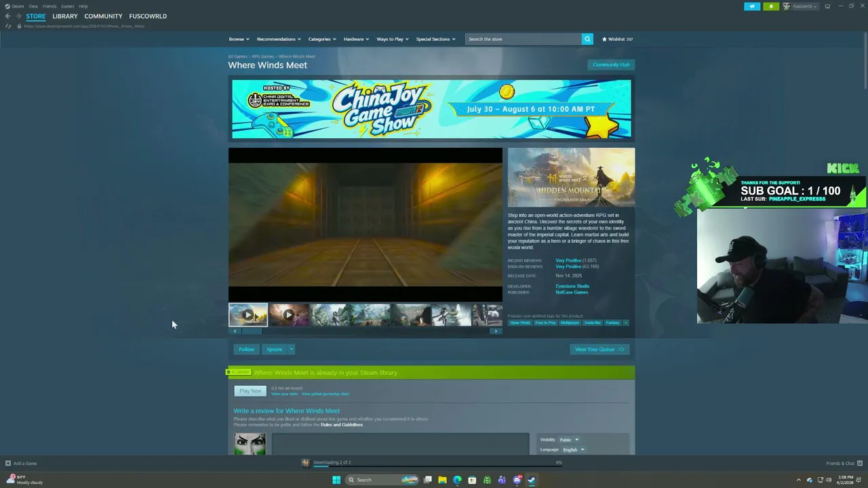The width and height of the screenshot is (868, 488).
Task: Expand the Ways to Play menu
Action: point(393,39)
